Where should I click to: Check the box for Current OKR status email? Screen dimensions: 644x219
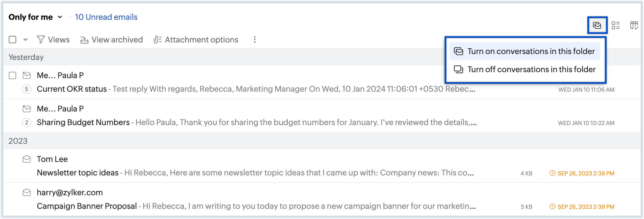[12, 76]
